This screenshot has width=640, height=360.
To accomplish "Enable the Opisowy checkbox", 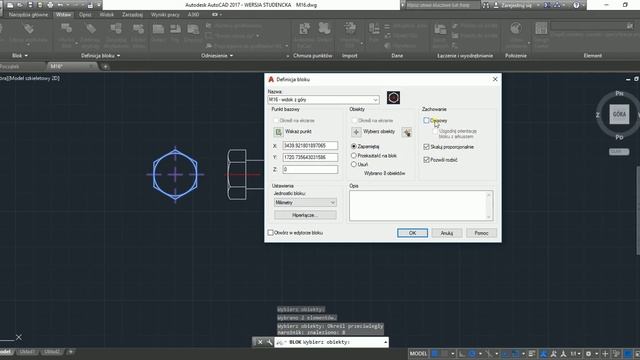I will tap(426, 120).
